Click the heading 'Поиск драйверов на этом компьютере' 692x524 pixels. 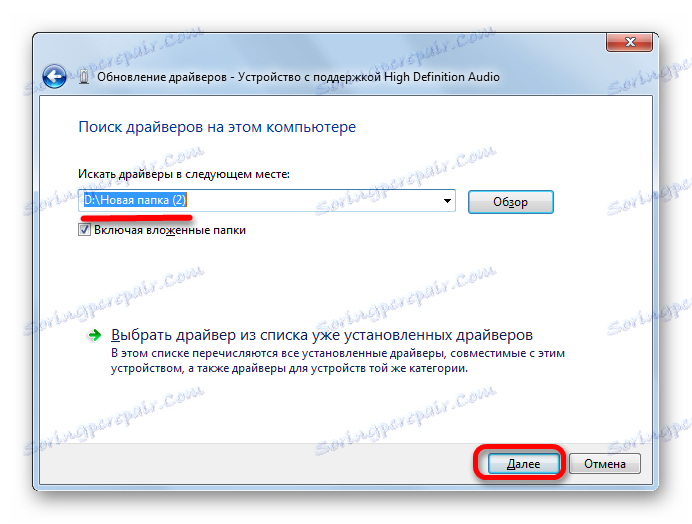[x=217, y=127]
